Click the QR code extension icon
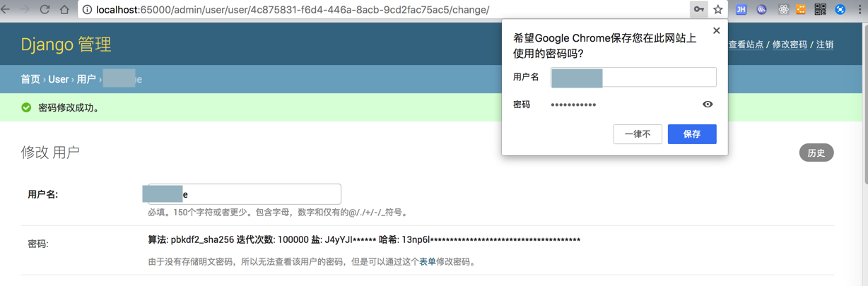Screen dimensions: 868x286 [821, 10]
